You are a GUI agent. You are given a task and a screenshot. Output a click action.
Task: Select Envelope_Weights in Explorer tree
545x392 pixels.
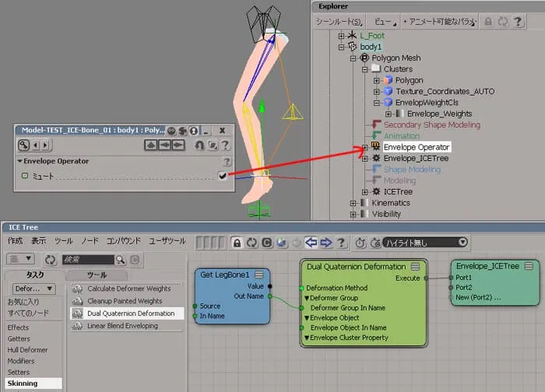tap(439, 114)
